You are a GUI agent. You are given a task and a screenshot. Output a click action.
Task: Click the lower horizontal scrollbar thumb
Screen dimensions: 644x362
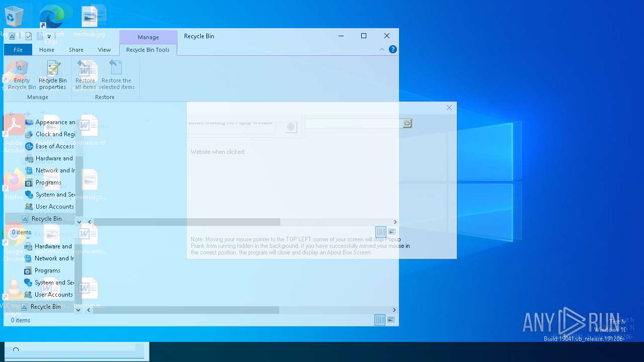click(x=186, y=310)
